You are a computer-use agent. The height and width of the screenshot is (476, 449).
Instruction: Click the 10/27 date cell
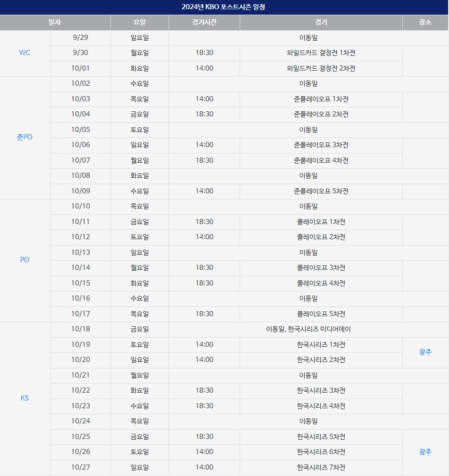[81, 467]
